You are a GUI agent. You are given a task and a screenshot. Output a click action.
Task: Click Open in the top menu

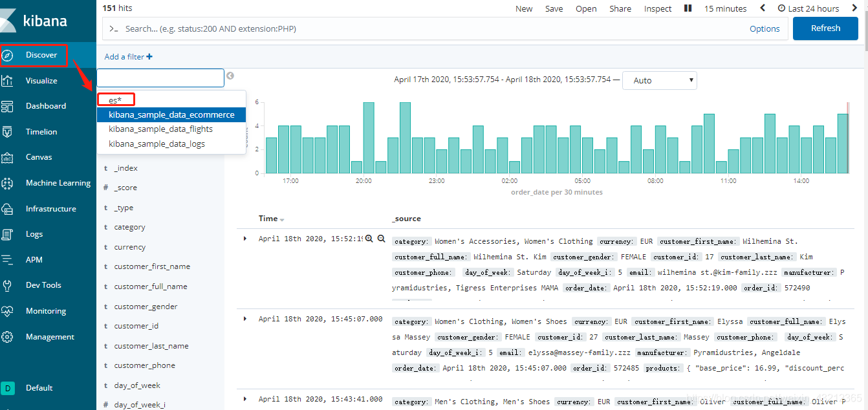point(586,8)
